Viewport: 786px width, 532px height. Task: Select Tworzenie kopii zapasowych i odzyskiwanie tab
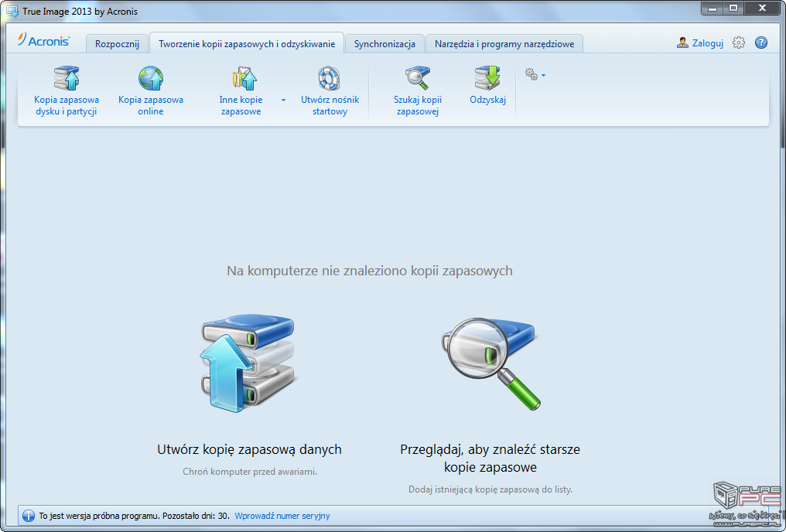click(247, 44)
